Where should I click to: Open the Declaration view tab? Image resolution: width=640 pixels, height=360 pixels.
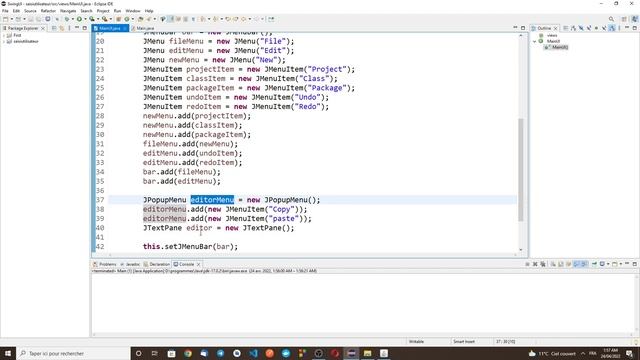(157, 264)
